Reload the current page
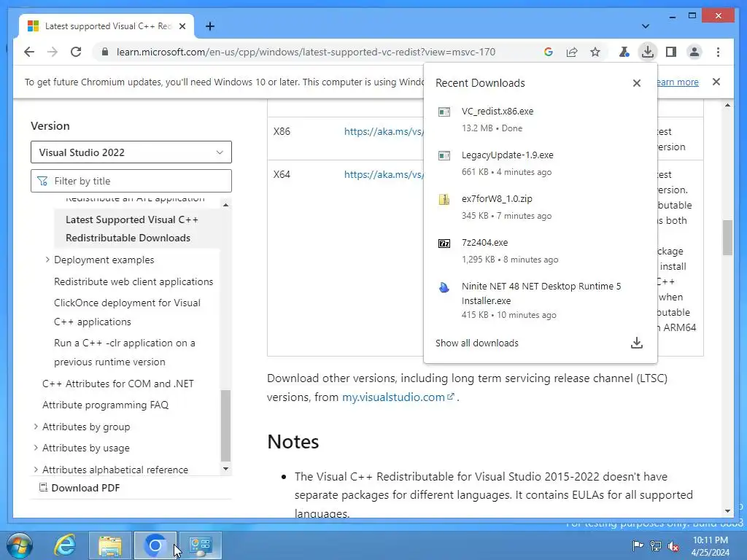 (x=76, y=52)
